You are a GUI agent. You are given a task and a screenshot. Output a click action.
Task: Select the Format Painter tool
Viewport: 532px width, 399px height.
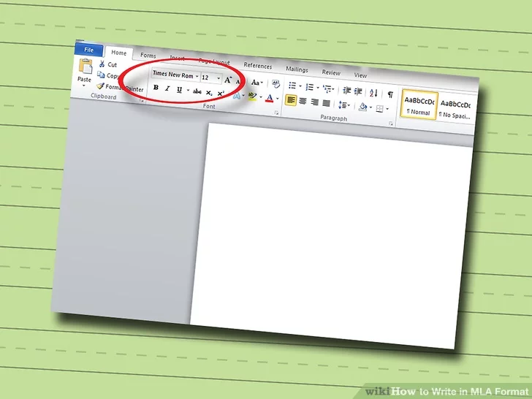click(118, 88)
